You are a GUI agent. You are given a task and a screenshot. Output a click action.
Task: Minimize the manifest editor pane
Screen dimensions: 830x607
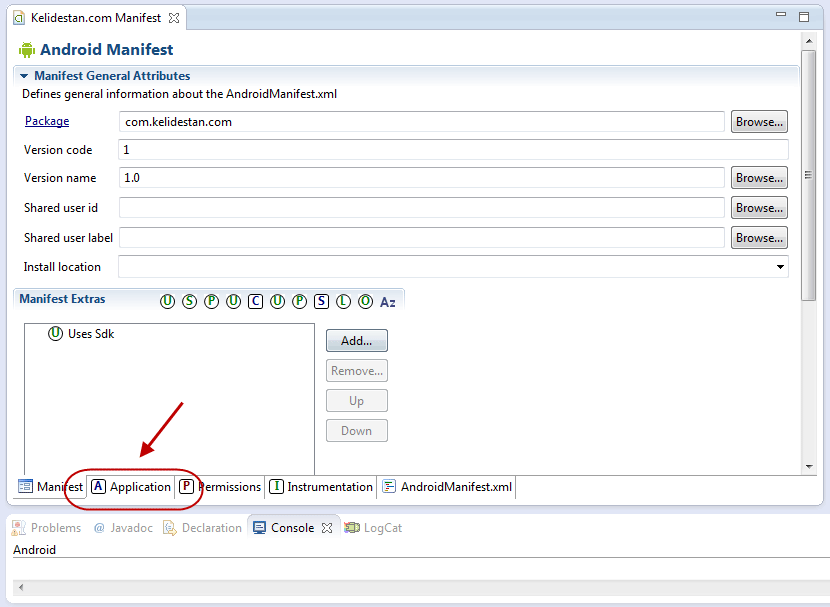[781, 15]
